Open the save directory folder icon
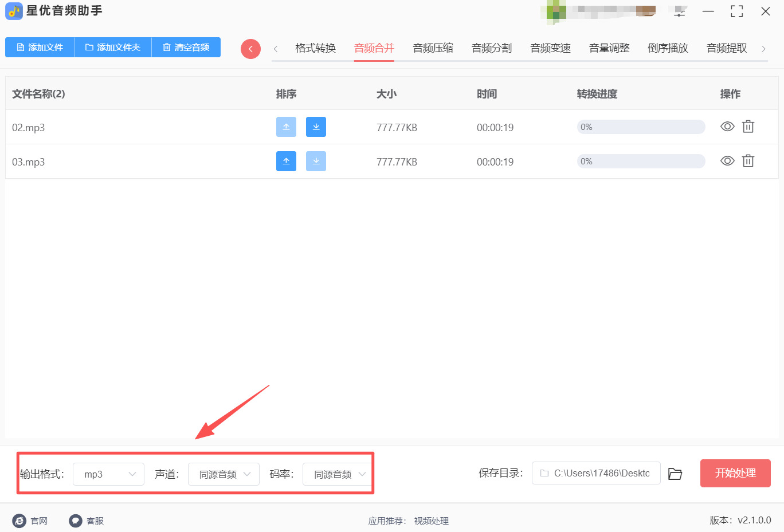Image resolution: width=784 pixels, height=532 pixels. point(675,474)
